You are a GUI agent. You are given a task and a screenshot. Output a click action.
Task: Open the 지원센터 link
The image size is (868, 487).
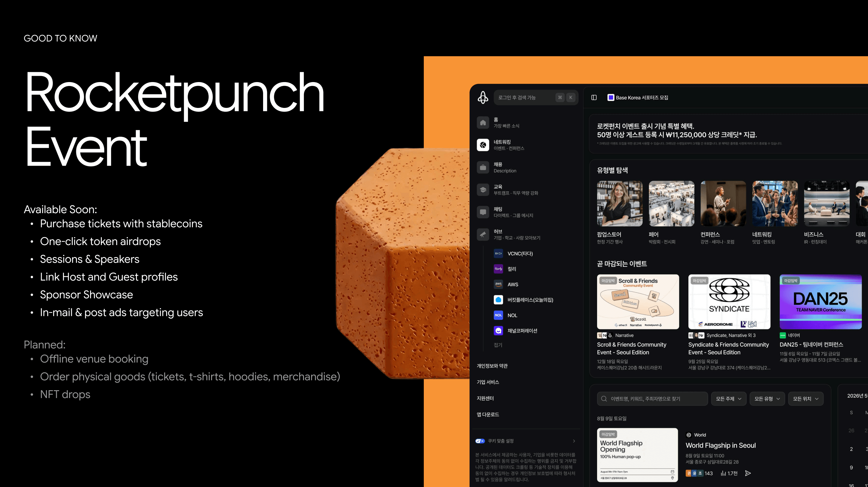pos(485,398)
